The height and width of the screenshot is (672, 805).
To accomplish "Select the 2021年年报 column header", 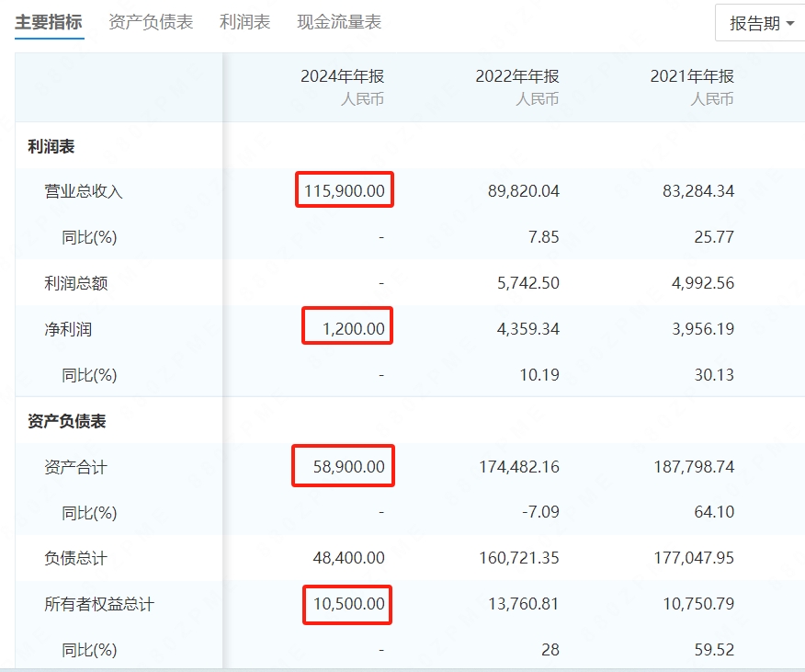I will click(x=692, y=76).
